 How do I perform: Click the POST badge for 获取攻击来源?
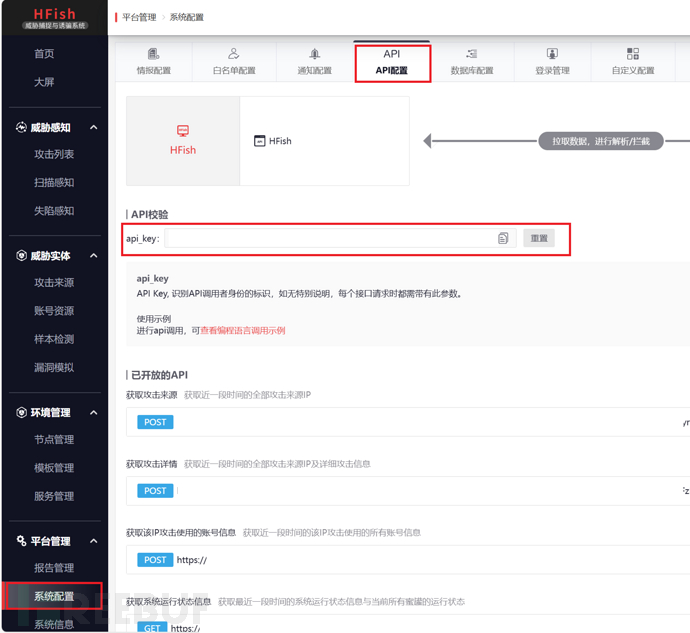coord(155,422)
